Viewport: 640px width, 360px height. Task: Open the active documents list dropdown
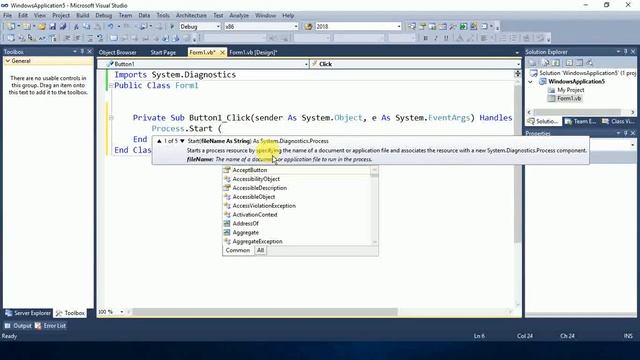[x=517, y=53]
